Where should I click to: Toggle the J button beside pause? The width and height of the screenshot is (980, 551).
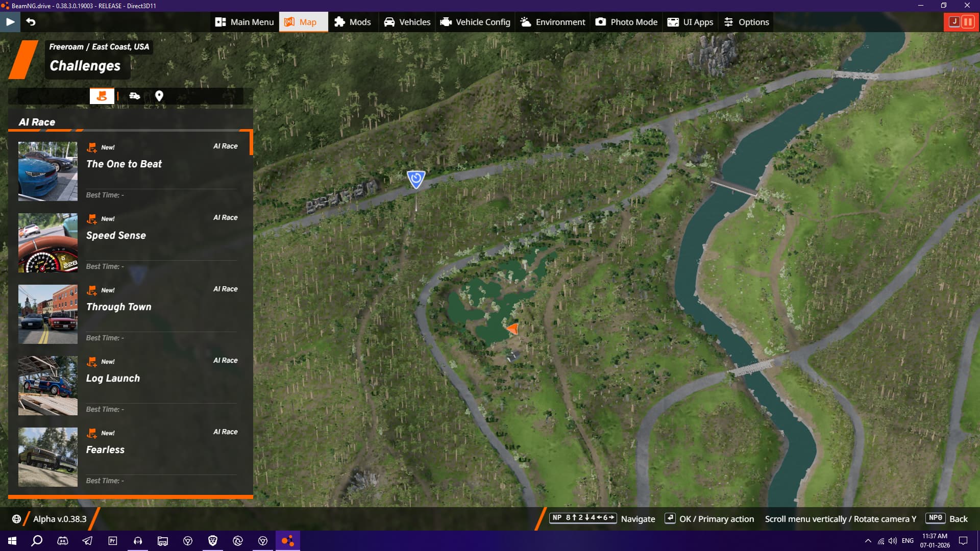click(x=953, y=22)
